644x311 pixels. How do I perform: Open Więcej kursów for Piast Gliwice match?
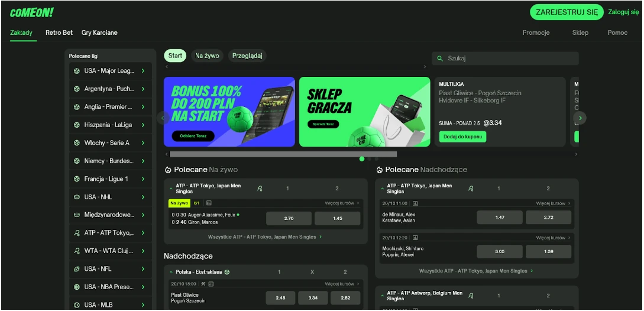(x=342, y=284)
